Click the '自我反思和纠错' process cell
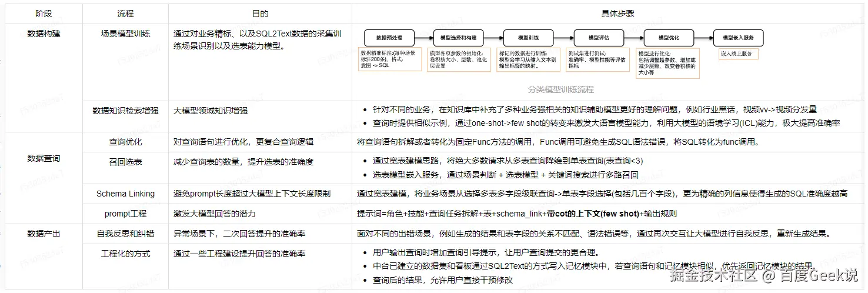 125,234
